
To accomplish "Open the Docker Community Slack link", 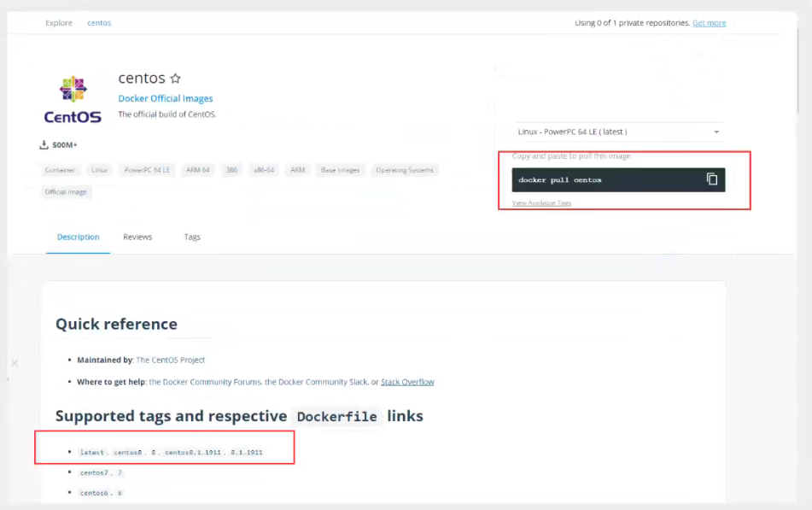I will [x=316, y=382].
